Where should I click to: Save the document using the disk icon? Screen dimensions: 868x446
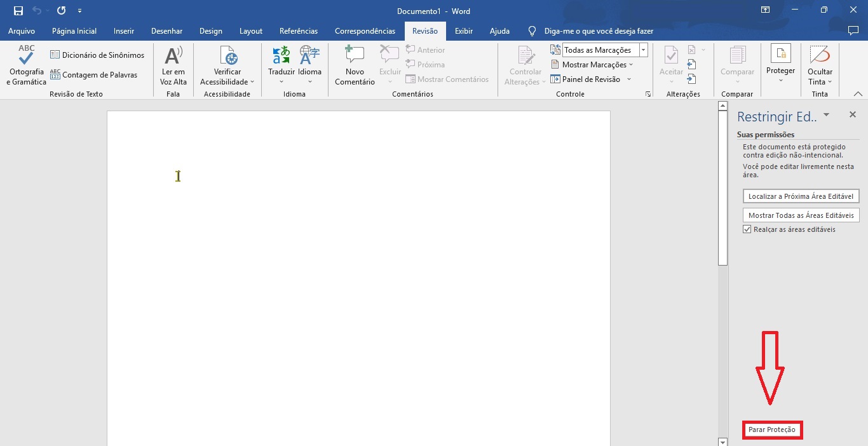18,11
